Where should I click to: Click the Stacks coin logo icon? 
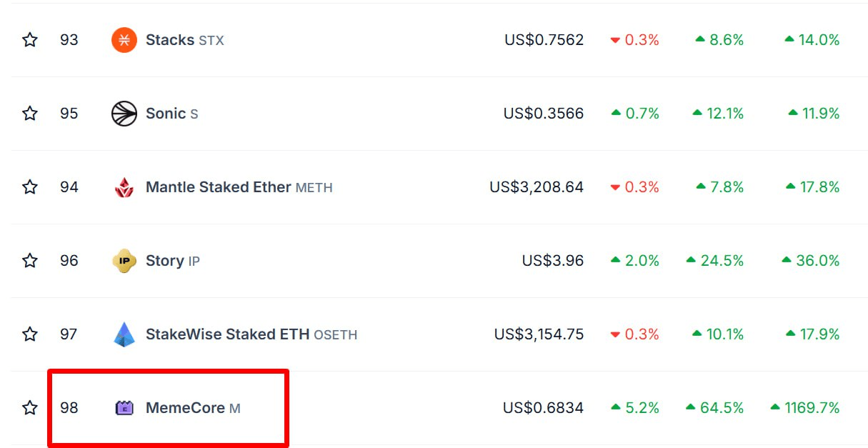pos(124,40)
